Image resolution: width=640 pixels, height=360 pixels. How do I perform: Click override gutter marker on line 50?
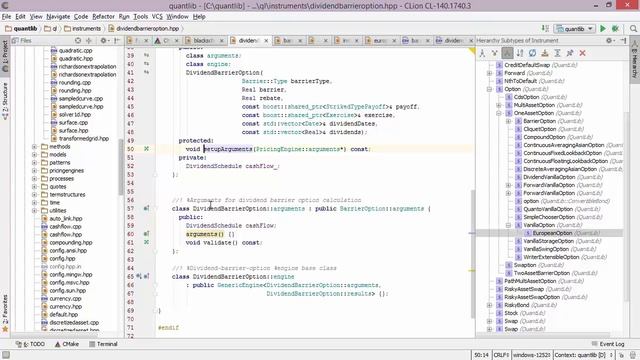click(x=146, y=149)
